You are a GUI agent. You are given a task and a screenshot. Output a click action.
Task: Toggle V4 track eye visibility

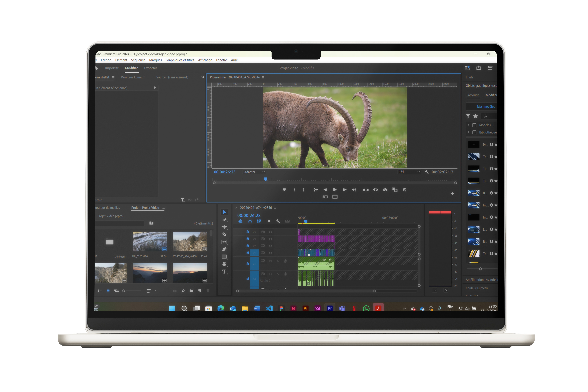(270, 232)
